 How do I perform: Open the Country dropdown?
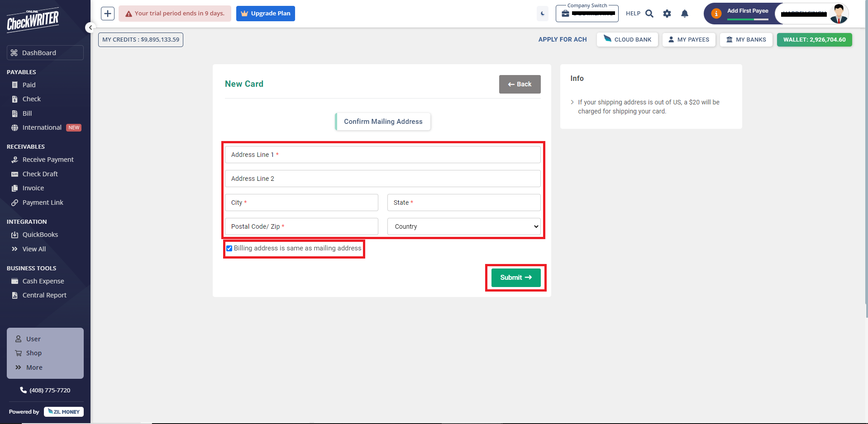click(464, 226)
